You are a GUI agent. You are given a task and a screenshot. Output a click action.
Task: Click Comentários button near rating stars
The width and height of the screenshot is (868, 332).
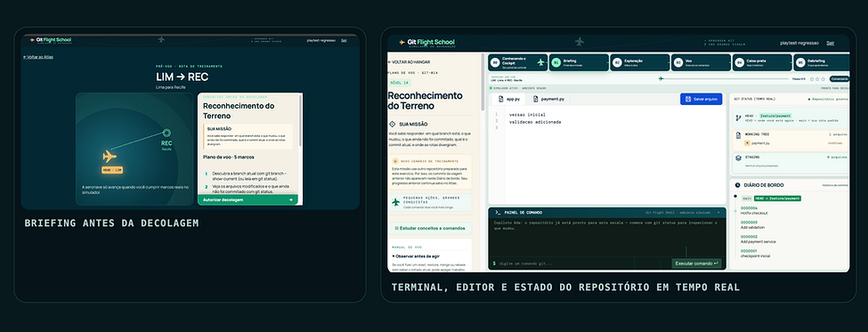point(840,78)
